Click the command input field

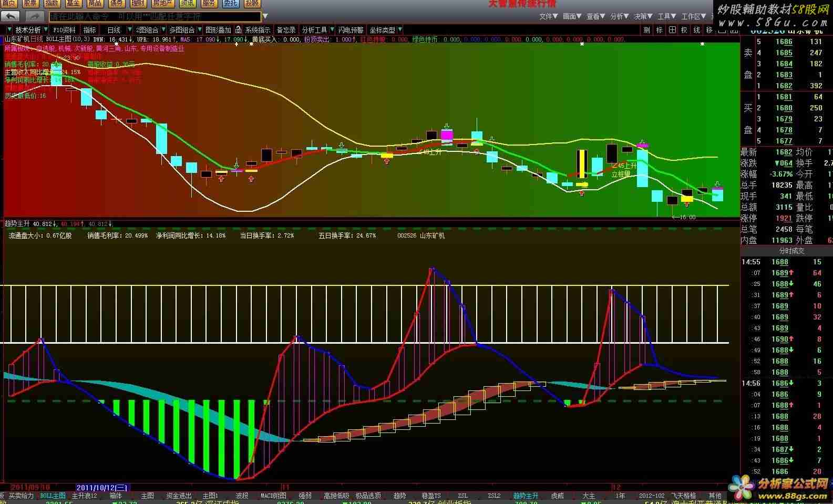pyautogui.click(x=155, y=16)
